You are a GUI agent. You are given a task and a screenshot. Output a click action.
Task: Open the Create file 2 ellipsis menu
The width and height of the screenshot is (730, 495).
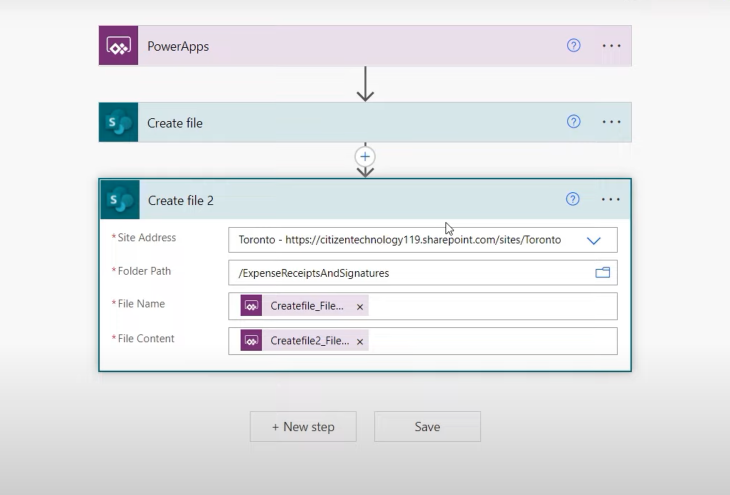click(x=610, y=199)
